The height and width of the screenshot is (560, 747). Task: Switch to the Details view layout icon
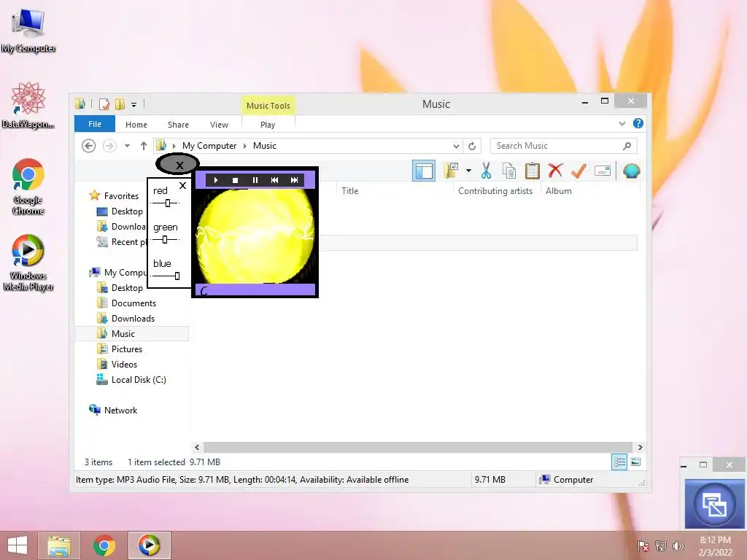(619, 462)
